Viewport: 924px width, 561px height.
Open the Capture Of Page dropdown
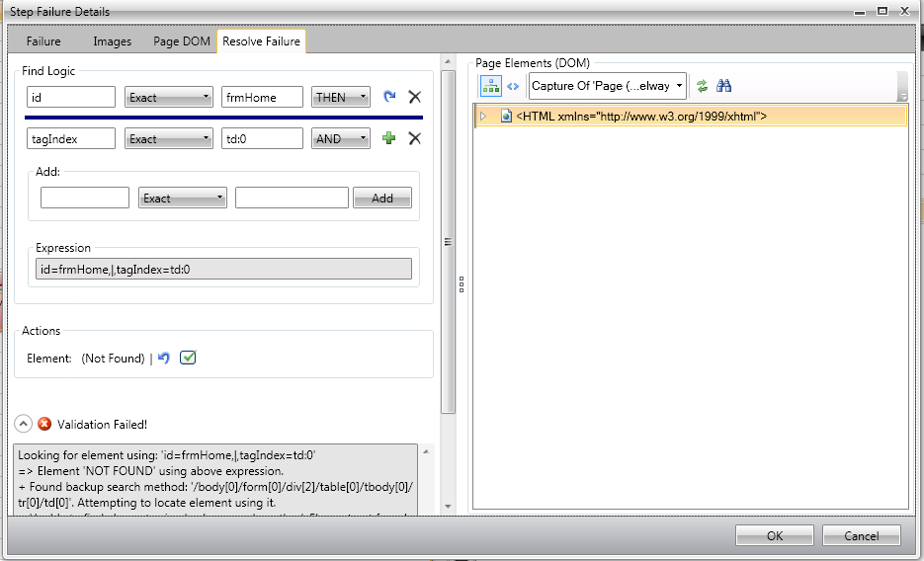(x=608, y=86)
